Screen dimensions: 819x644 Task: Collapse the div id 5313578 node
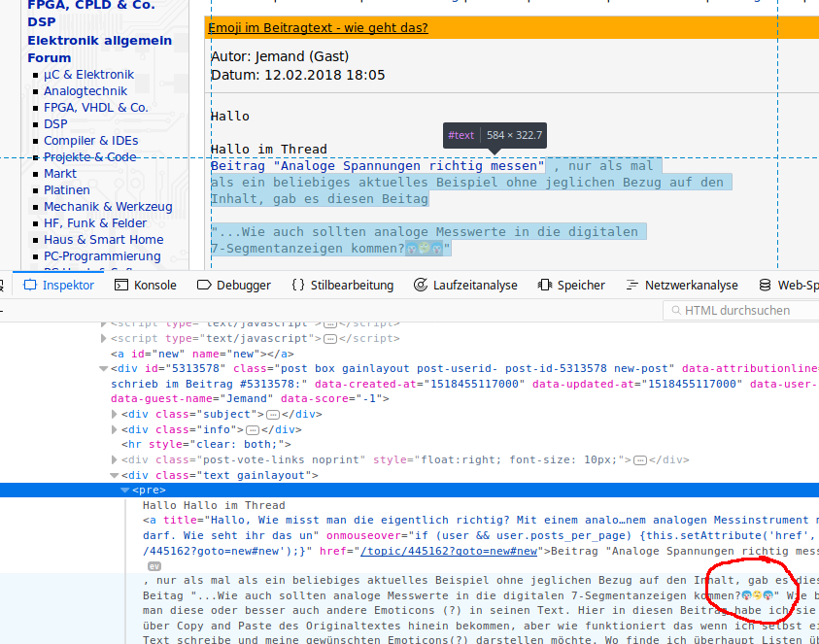103,369
